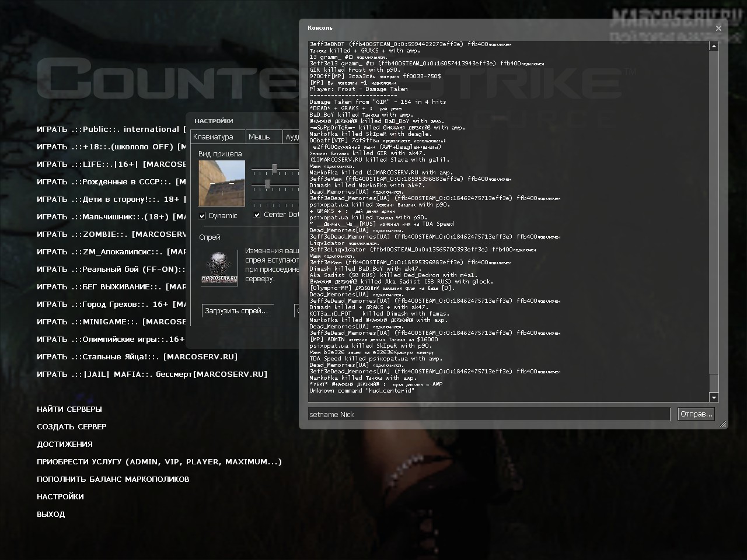Click the crosshair preview image

point(221,183)
